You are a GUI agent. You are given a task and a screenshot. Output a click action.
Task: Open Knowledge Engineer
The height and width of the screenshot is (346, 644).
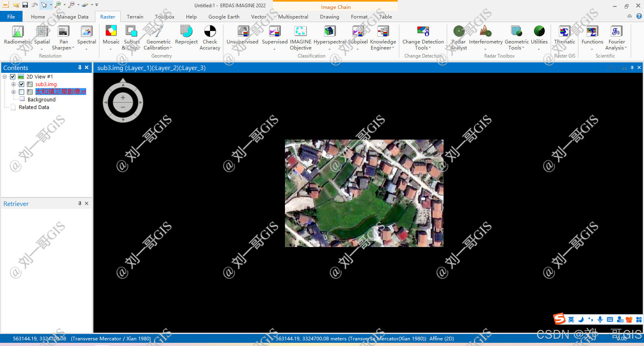[383, 37]
